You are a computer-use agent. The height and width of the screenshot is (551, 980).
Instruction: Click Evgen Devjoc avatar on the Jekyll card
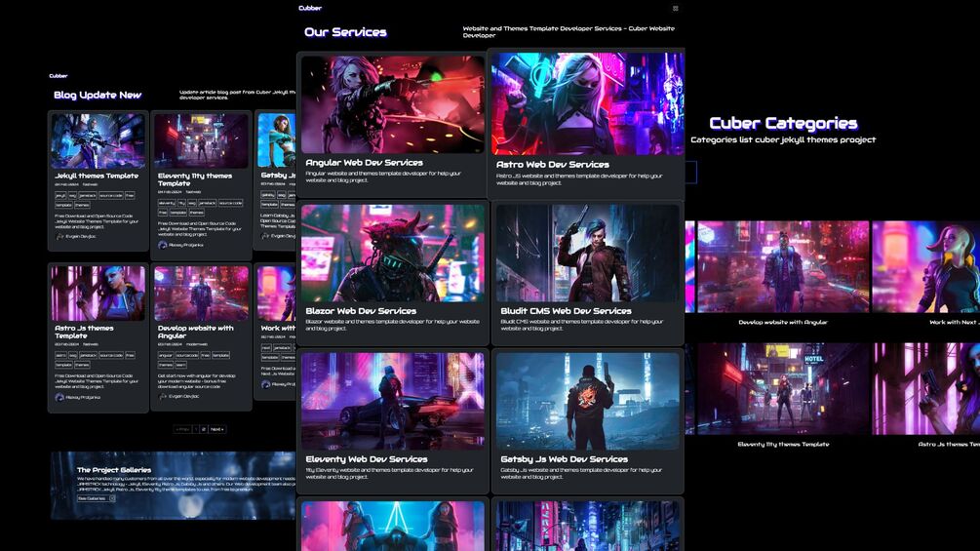(x=59, y=237)
